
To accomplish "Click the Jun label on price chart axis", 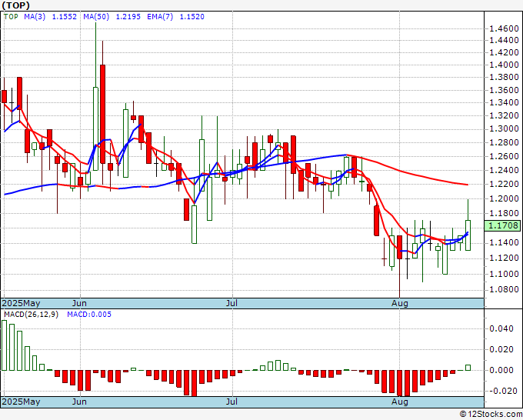I will point(79,303).
